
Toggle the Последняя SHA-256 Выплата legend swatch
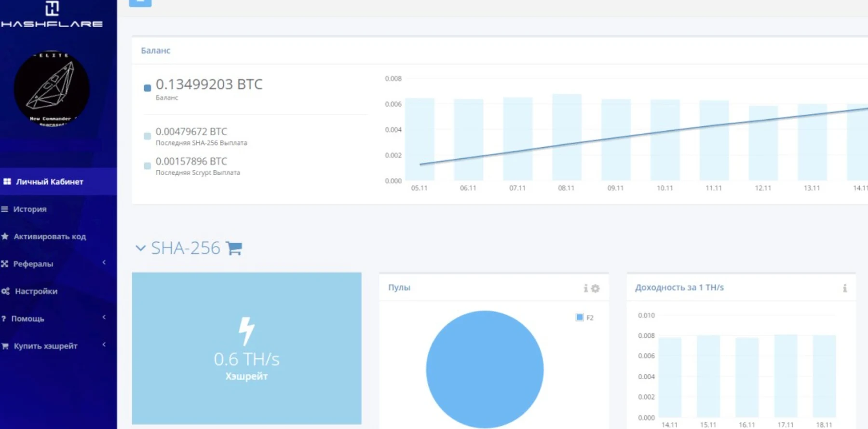click(x=148, y=136)
